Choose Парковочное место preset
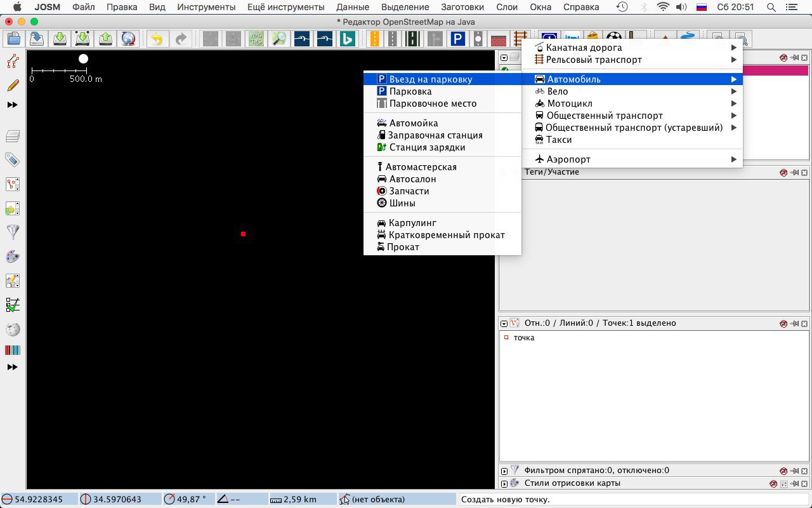Viewport: 812px width, 508px height. [x=442, y=104]
